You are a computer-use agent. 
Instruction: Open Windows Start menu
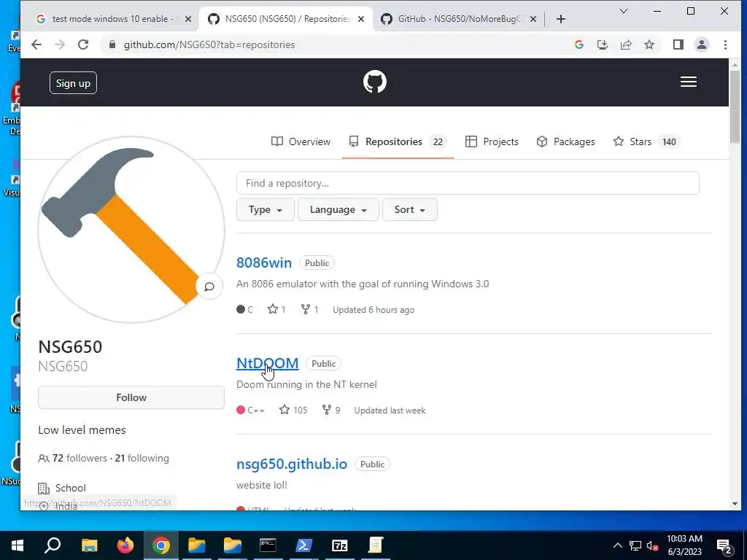coord(18,545)
